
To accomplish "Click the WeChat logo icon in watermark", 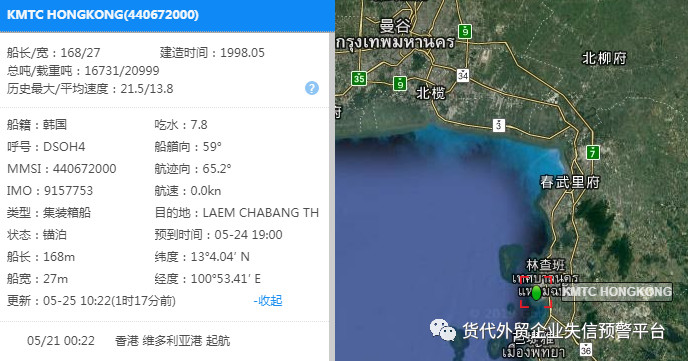I will point(443,330).
